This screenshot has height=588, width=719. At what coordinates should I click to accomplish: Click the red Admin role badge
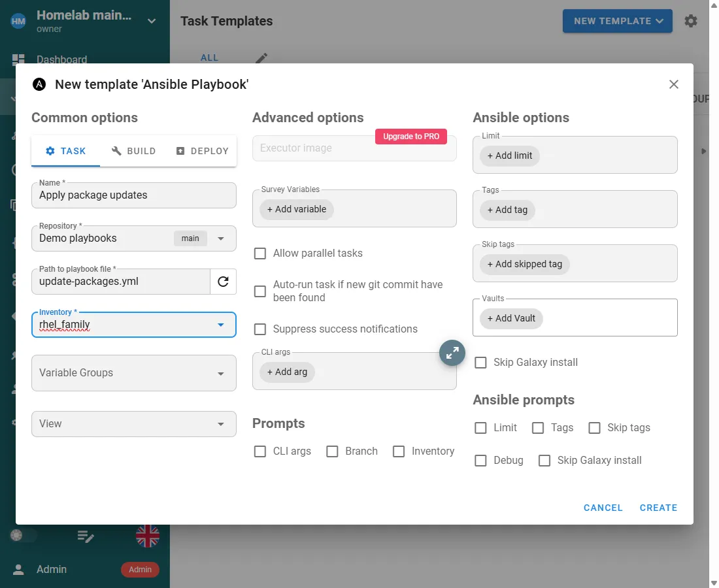coord(140,570)
